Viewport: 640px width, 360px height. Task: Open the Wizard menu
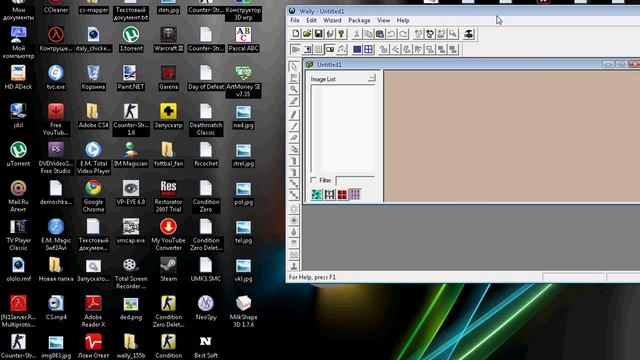pos(332,20)
